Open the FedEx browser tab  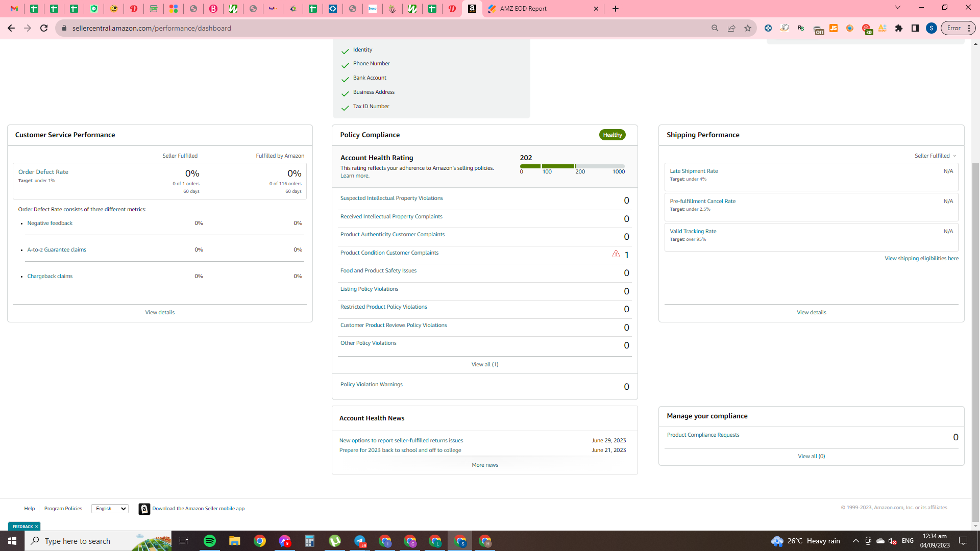pos(273,9)
